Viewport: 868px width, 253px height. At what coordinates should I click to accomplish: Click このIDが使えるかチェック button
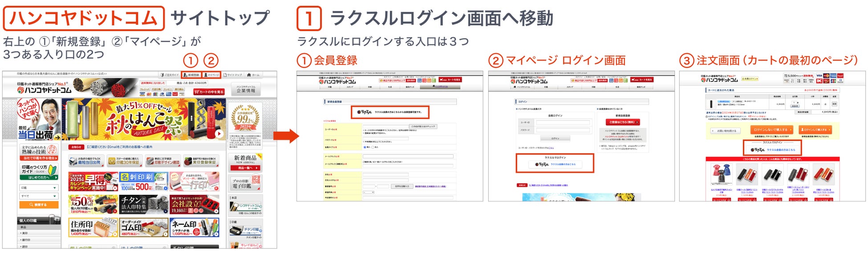coord(423,126)
